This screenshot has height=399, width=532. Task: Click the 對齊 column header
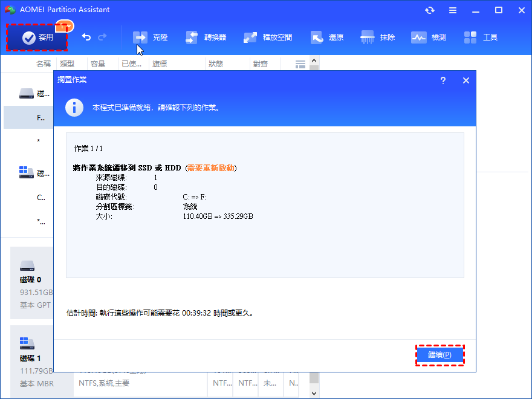click(260, 64)
